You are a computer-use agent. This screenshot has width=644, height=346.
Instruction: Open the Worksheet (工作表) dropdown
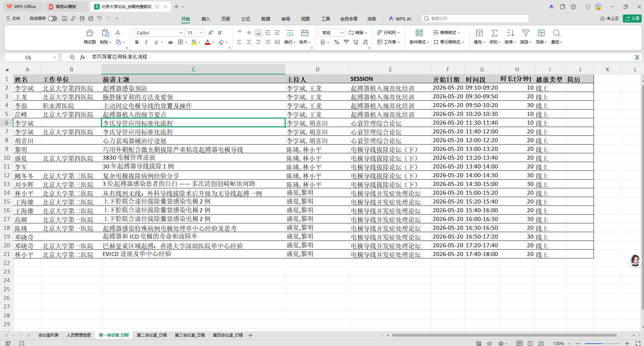pyautogui.click(x=389, y=42)
